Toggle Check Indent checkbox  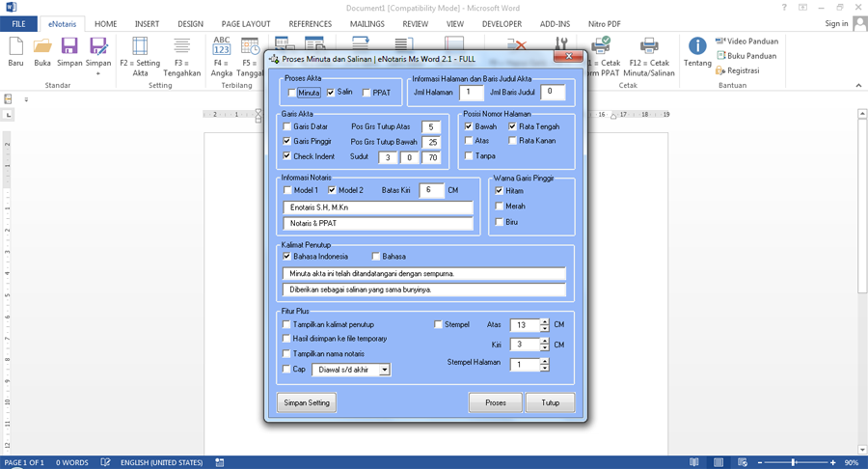click(x=286, y=156)
